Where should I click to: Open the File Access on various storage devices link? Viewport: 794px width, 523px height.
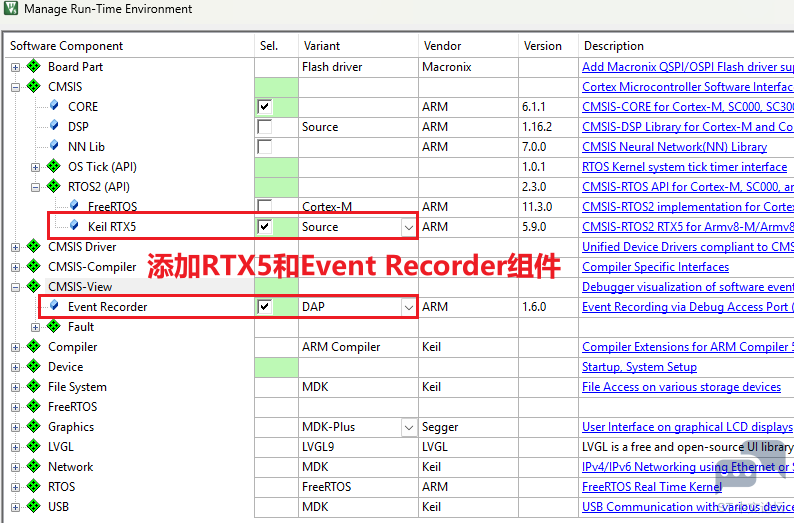(x=681, y=387)
